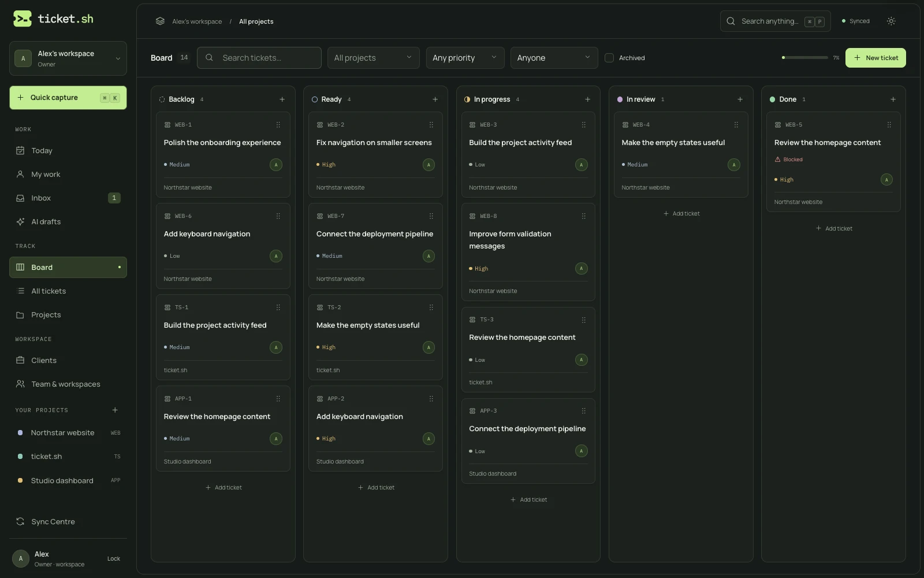
Task: Open Clients in the sidebar
Action: (x=68, y=361)
